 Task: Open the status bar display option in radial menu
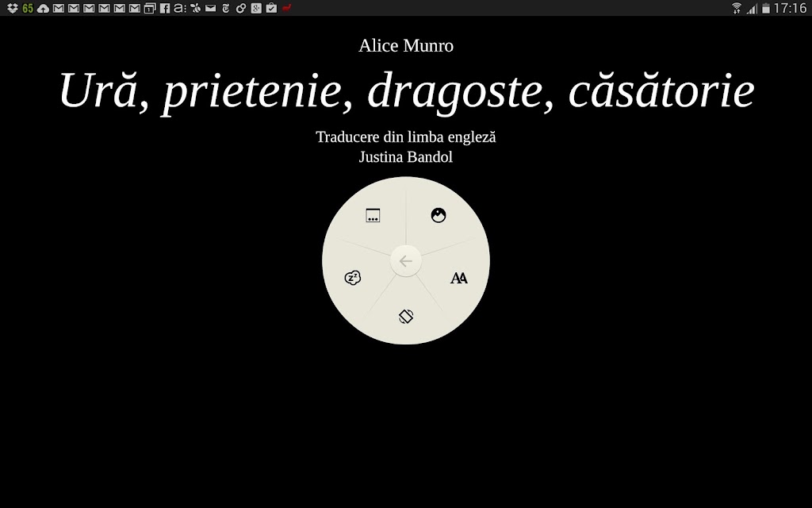[x=373, y=215]
